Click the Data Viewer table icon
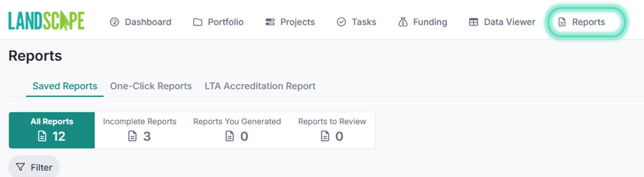The width and height of the screenshot is (644, 177). [474, 22]
